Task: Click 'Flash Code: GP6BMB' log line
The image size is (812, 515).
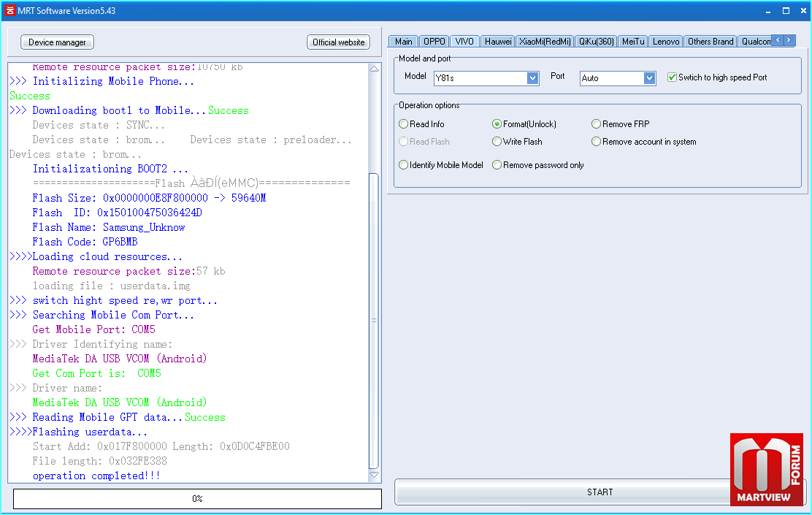Action: click(85, 242)
